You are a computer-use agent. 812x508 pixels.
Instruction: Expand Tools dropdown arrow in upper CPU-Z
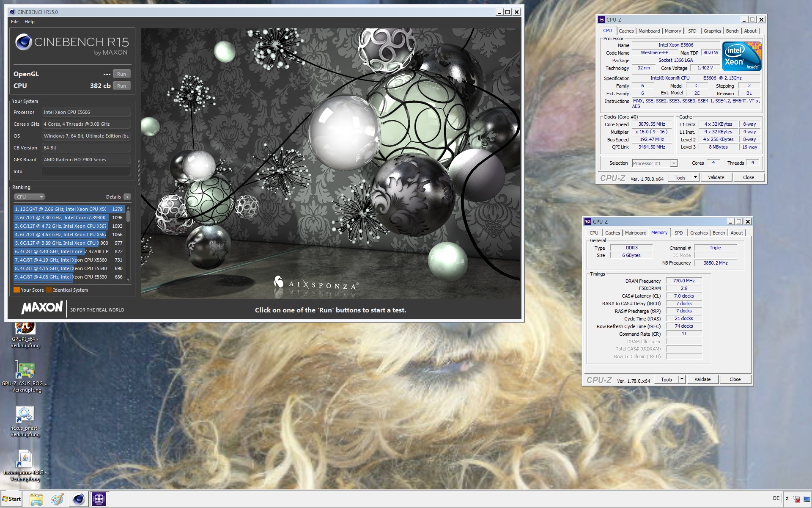(x=695, y=178)
